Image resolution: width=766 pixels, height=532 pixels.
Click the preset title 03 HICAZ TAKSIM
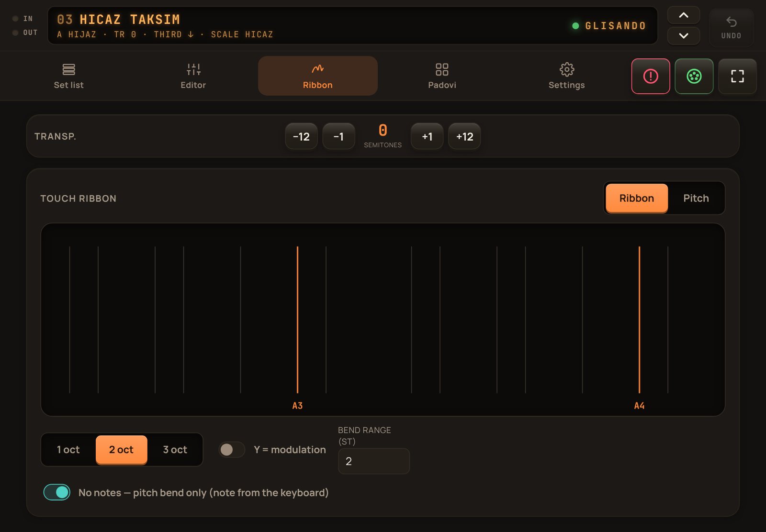(x=118, y=20)
